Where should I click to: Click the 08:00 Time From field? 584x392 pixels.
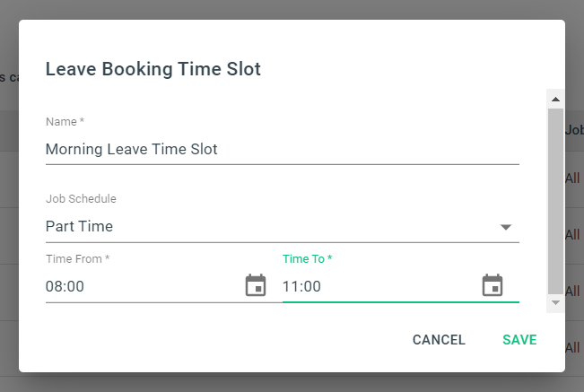(144, 286)
